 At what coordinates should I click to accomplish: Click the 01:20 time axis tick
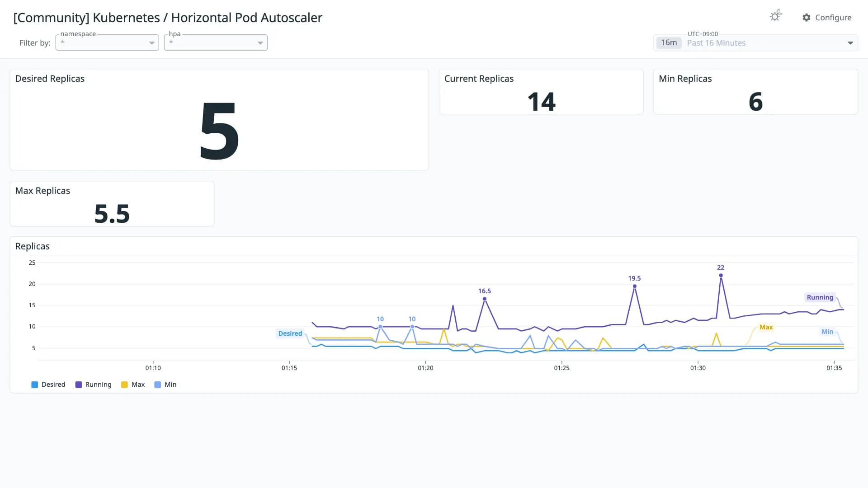pos(425,368)
